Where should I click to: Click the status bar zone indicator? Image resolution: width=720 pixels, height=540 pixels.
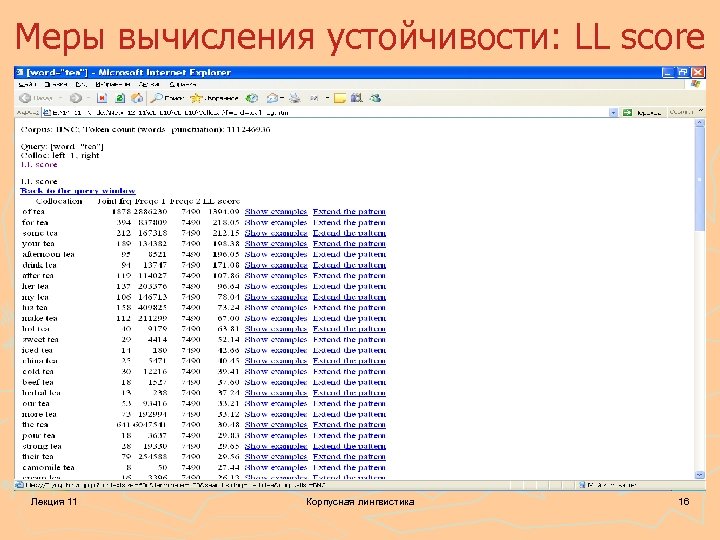pos(641,485)
